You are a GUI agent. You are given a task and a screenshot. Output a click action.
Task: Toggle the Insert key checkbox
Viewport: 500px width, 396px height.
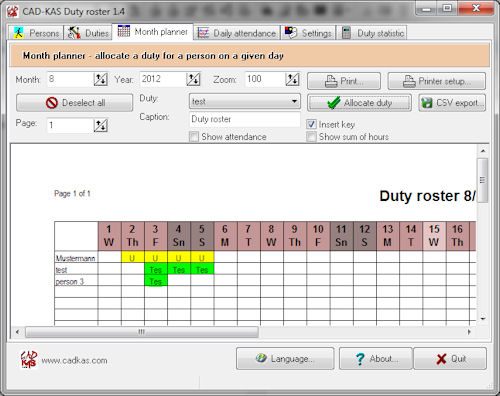311,124
